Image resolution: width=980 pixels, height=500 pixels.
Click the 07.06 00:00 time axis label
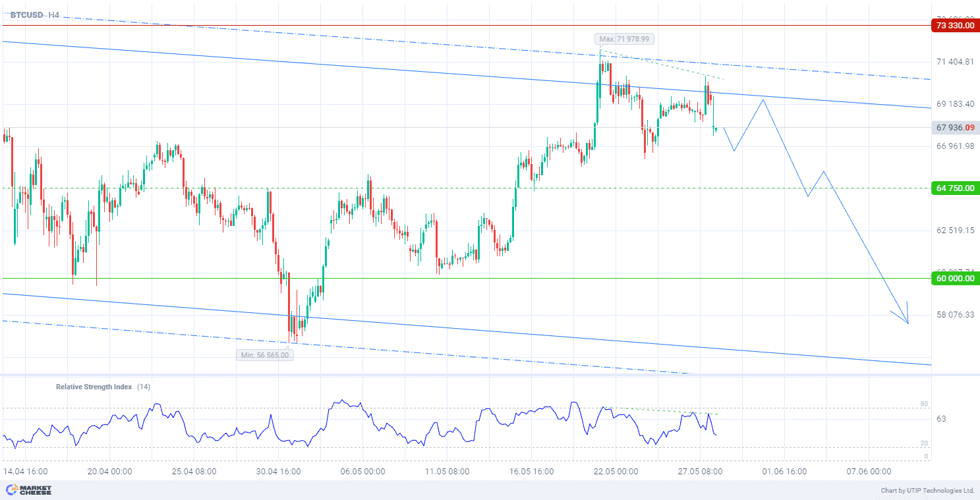click(x=868, y=472)
